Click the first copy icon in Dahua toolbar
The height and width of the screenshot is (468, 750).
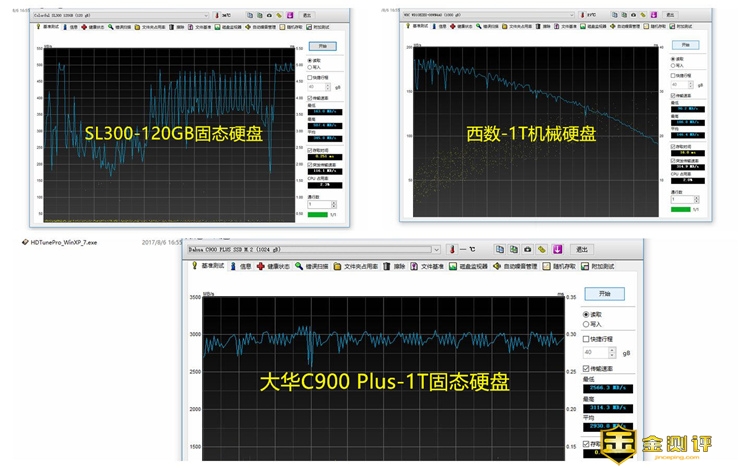tap(497, 249)
